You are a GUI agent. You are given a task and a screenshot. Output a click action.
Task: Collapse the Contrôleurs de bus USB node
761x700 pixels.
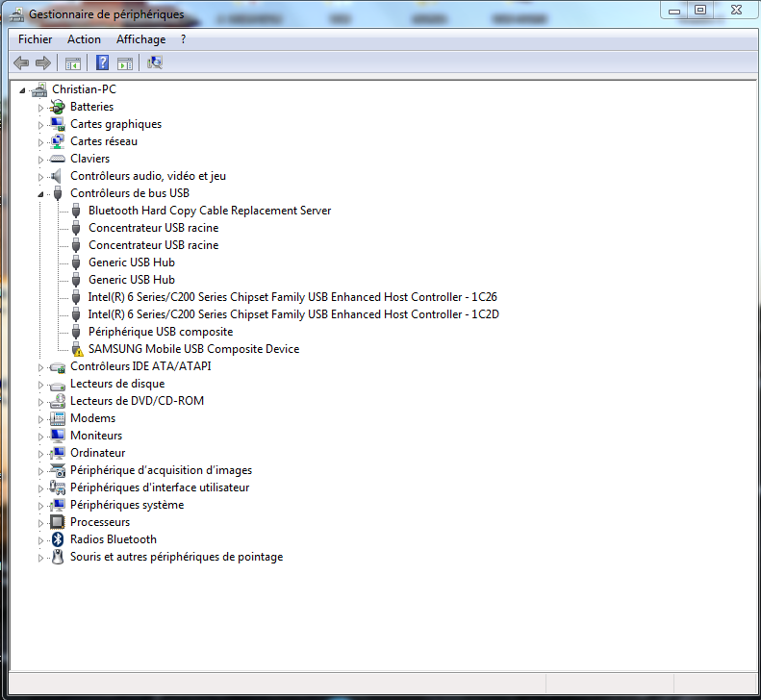[41, 193]
